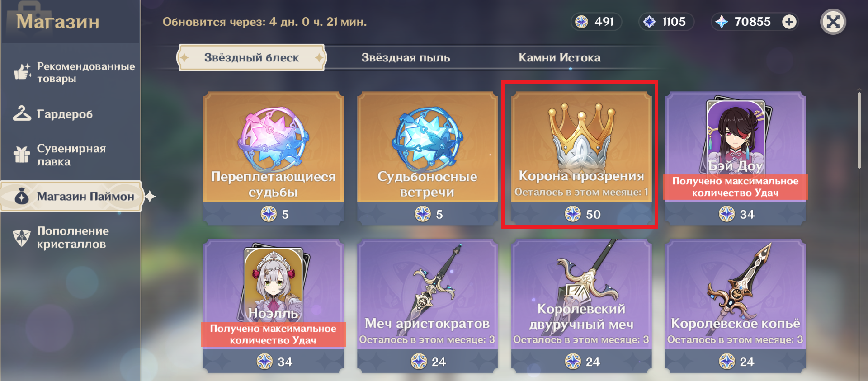Switch to the Камни Истока tab
This screenshot has height=381, width=868.
click(559, 57)
